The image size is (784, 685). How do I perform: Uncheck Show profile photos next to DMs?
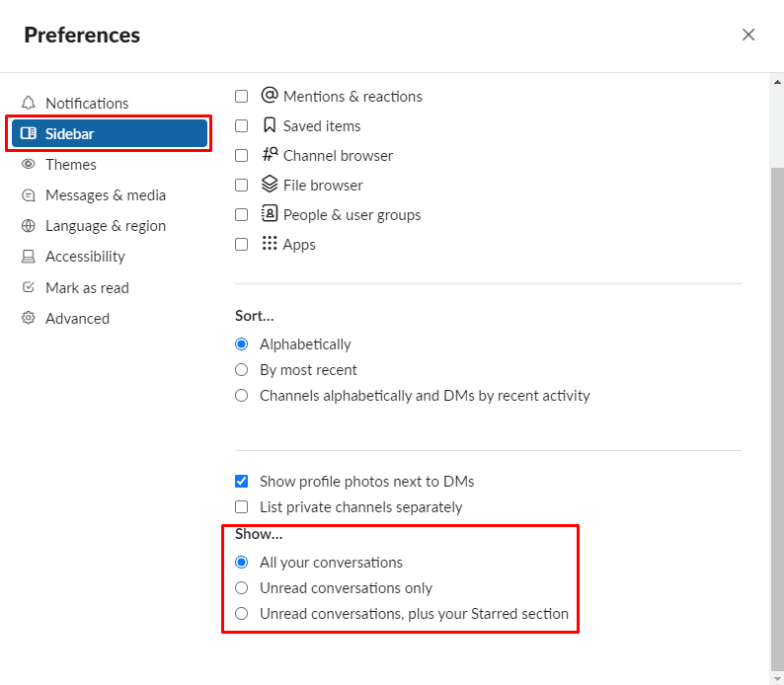pos(242,481)
